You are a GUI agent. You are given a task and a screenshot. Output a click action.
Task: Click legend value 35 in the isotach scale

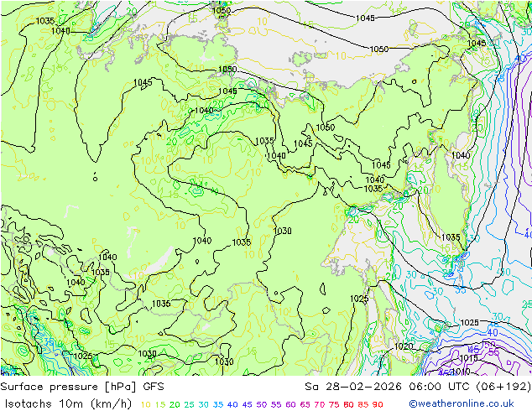(x=218, y=404)
